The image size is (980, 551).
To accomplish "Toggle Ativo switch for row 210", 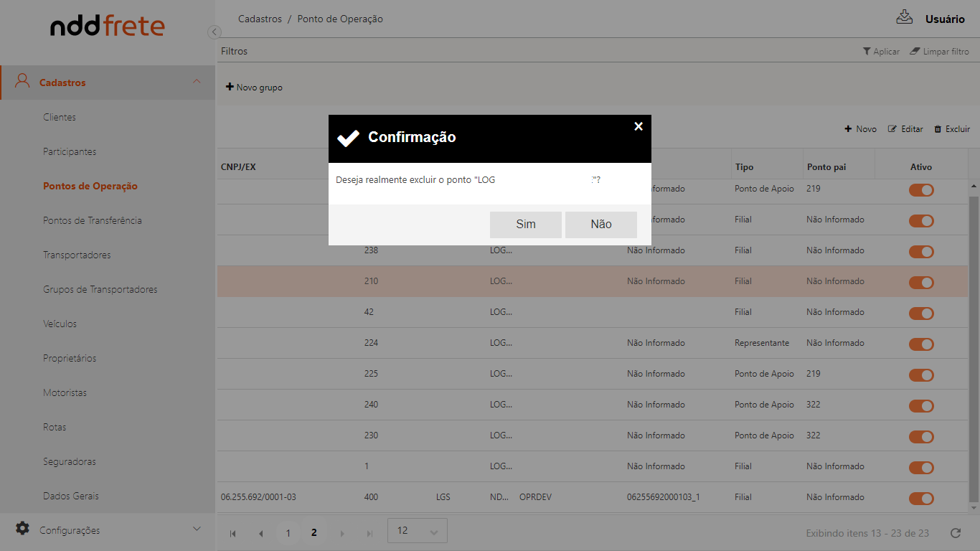I will [921, 282].
